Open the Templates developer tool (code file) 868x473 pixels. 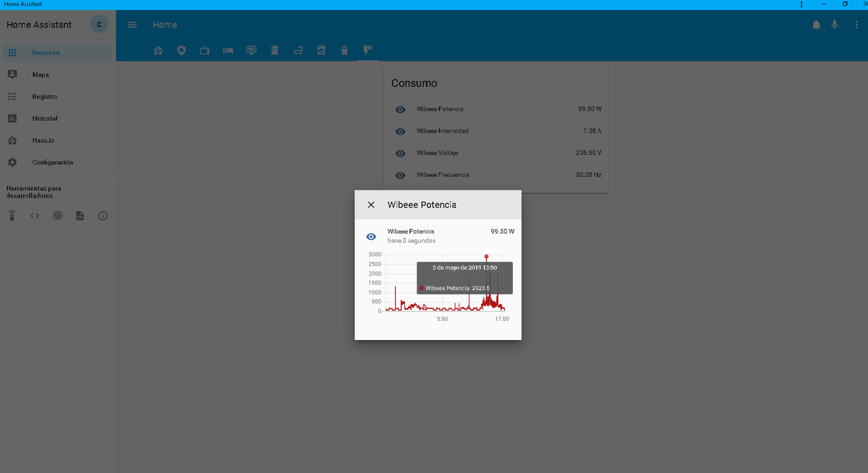80,216
